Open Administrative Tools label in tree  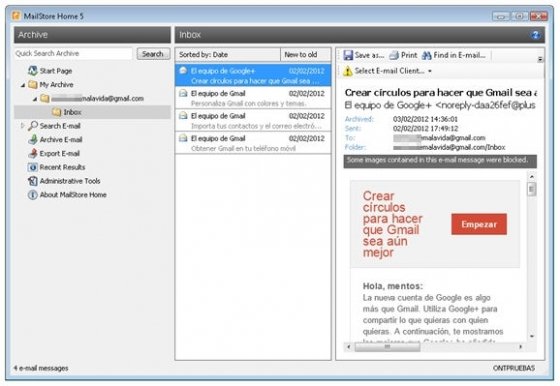pos(70,181)
